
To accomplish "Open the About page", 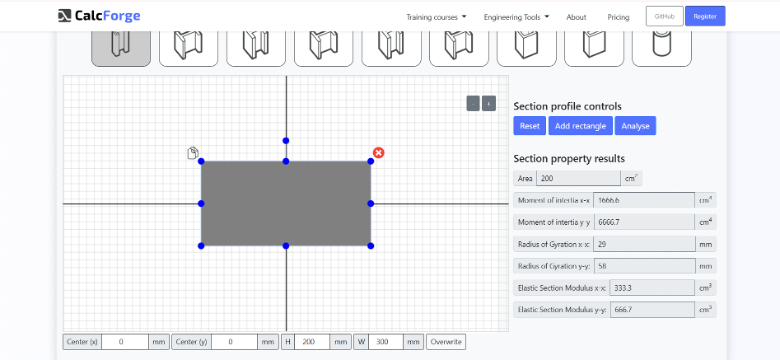I will tap(576, 17).
